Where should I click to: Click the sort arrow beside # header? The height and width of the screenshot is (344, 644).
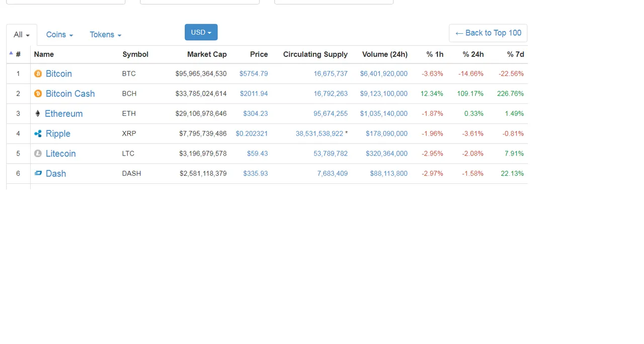click(11, 53)
